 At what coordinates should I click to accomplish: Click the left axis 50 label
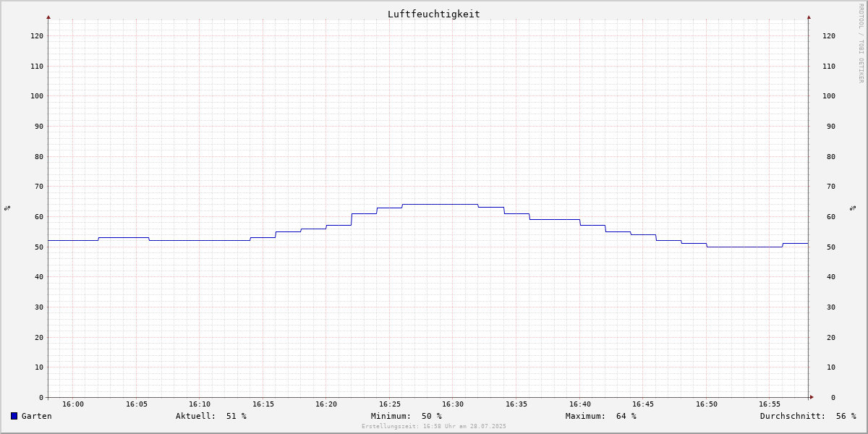coord(39,247)
